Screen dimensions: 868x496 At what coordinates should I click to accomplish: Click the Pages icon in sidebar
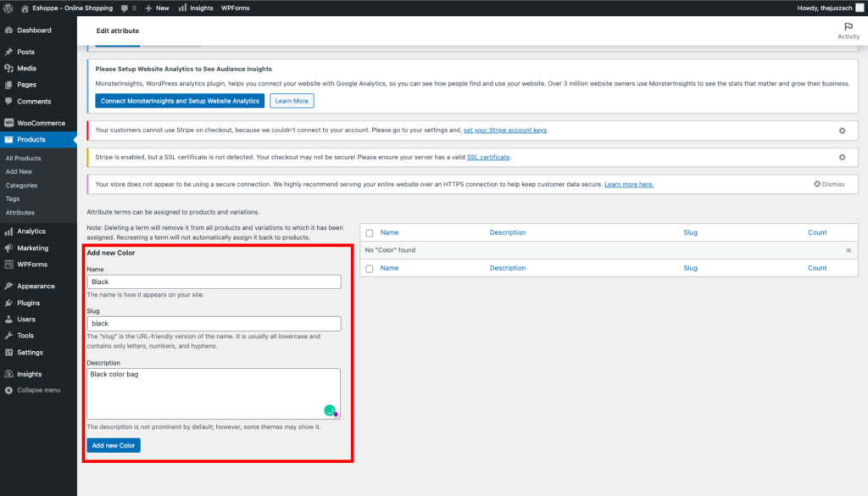[8, 85]
